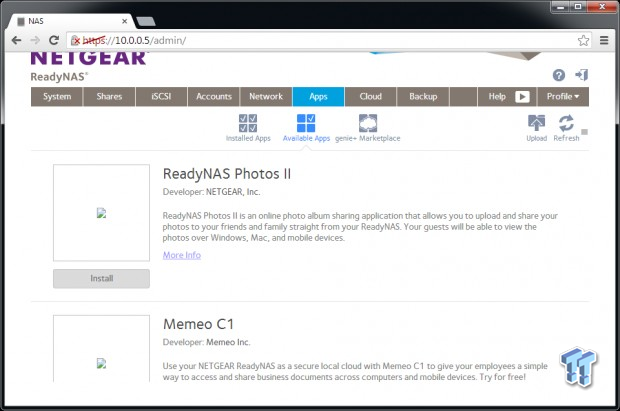Go to the Backup tab
This screenshot has height=411, width=620.
[423, 97]
